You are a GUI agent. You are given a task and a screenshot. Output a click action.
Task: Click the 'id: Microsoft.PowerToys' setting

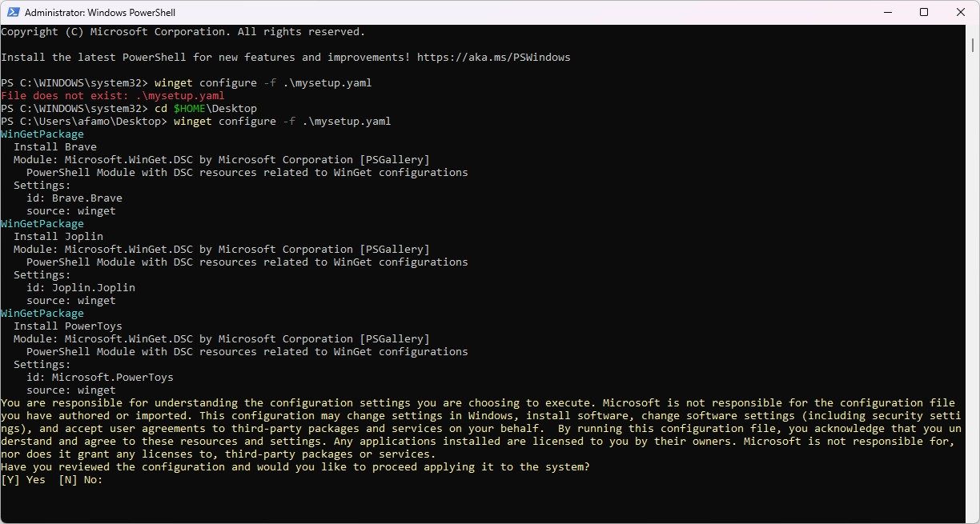[100, 378]
